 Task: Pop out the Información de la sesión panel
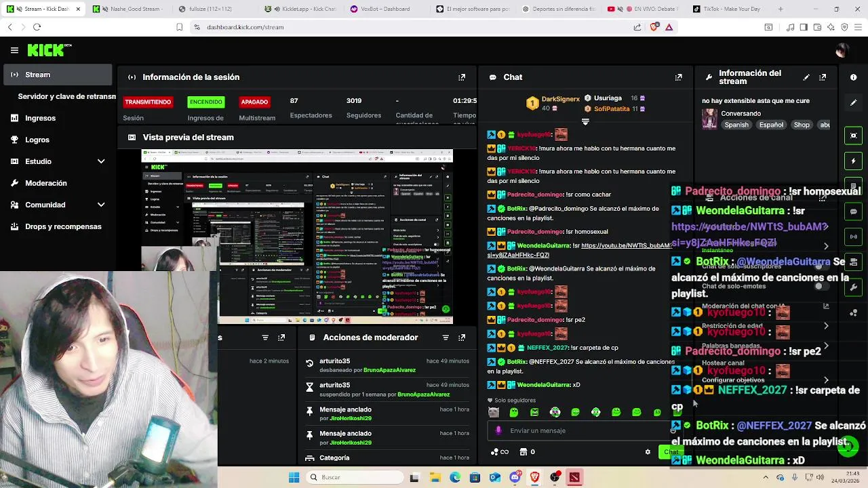[462, 77]
